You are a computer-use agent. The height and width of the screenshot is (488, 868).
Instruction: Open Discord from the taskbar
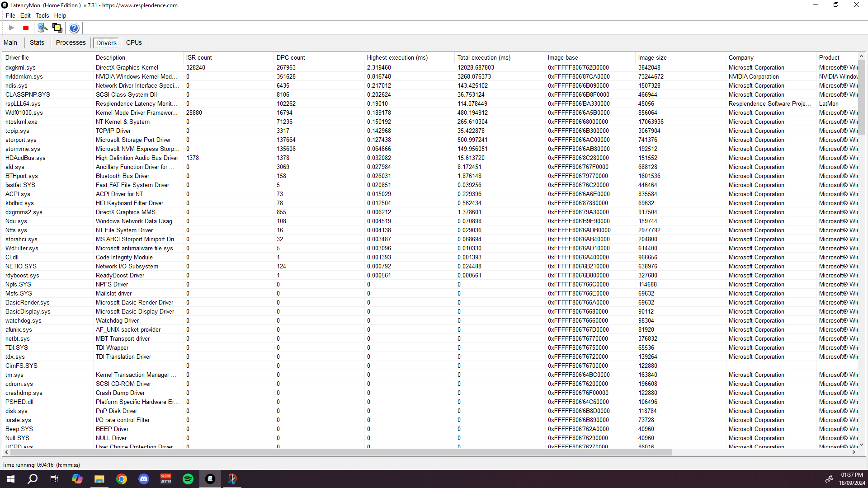tap(144, 479)
